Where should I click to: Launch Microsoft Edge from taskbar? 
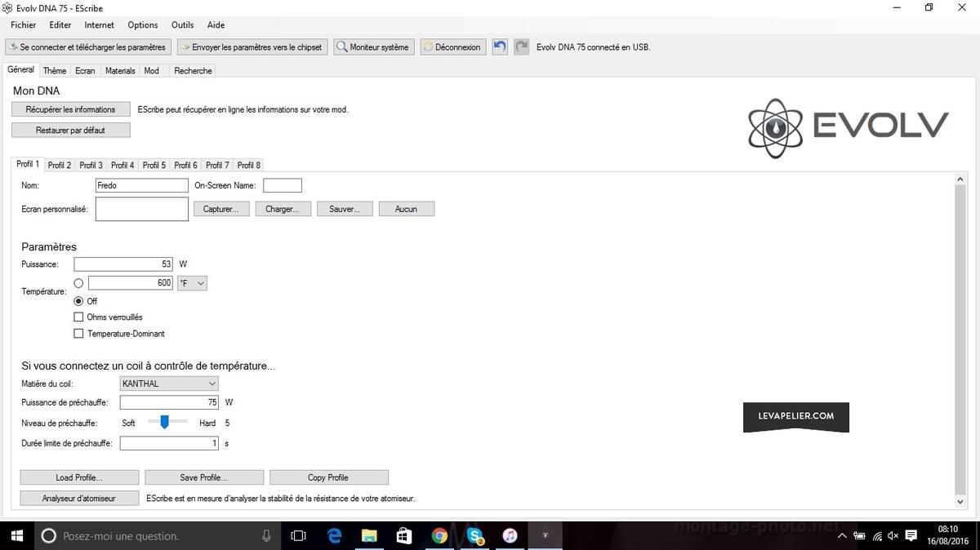click(x=334, y=536)
